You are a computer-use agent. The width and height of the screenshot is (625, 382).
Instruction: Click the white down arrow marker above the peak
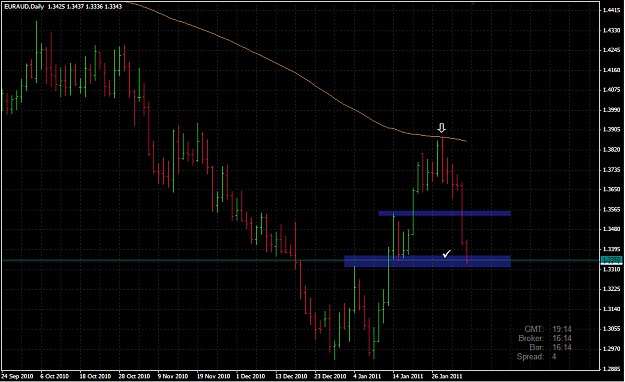pos(441,128)
